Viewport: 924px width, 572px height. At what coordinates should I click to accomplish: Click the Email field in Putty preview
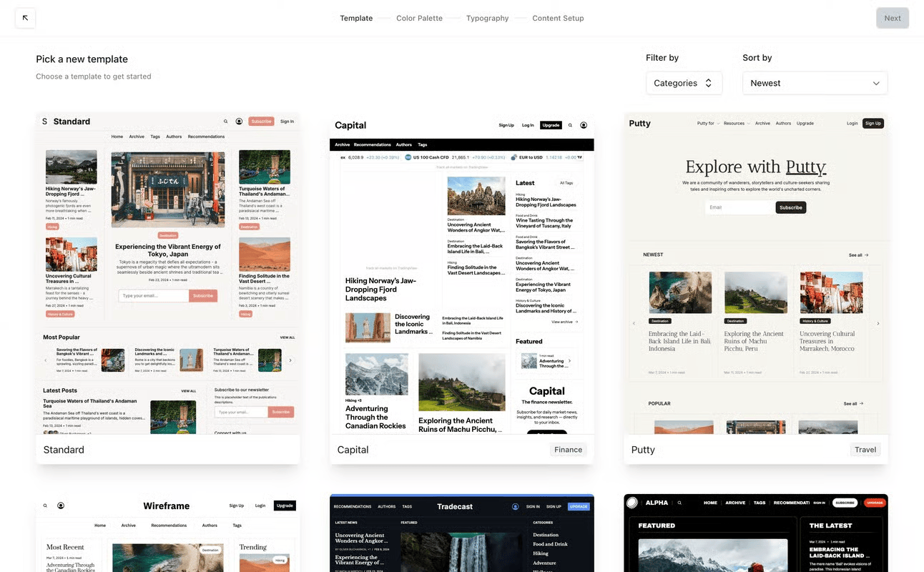pos(739,207)
